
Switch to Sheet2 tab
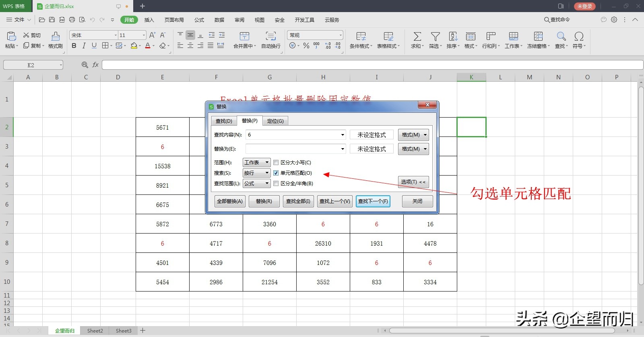coord(95,331)
